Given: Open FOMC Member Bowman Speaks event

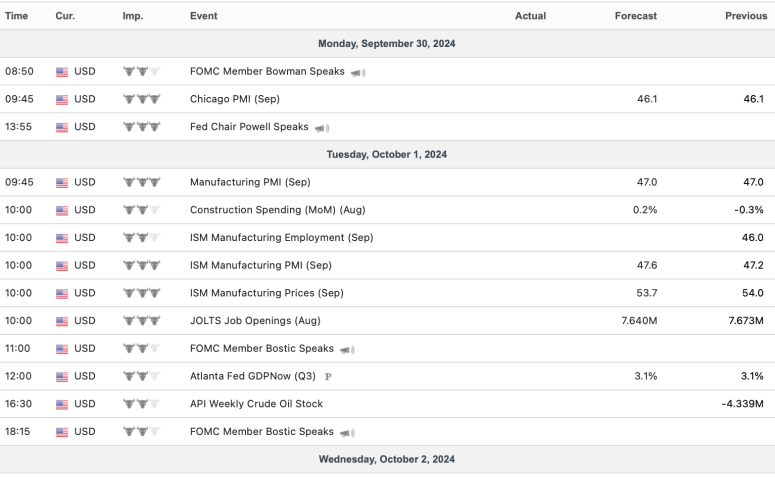Looking at the screenshot, I should click(x=267, y=71).
